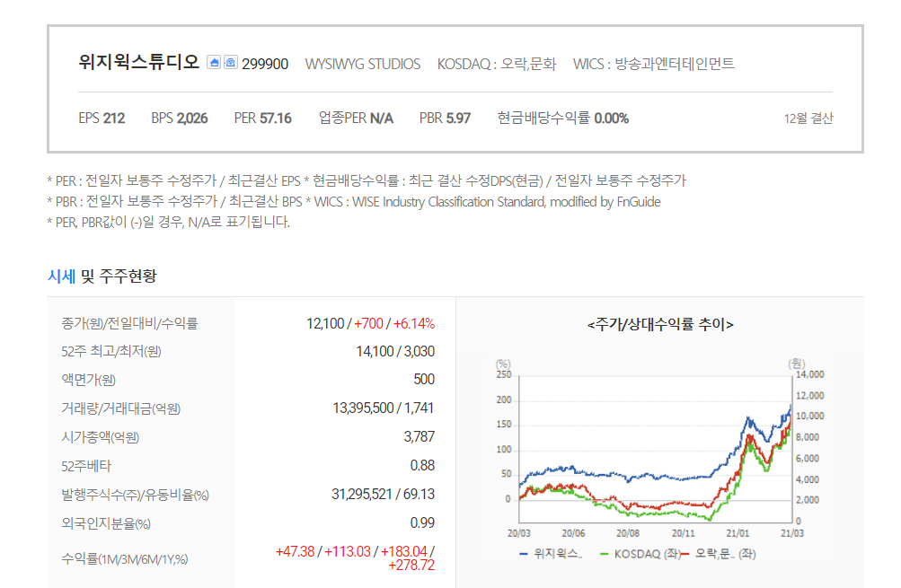
Task: Click the 52주베타 row label
Action: (86, 466)
